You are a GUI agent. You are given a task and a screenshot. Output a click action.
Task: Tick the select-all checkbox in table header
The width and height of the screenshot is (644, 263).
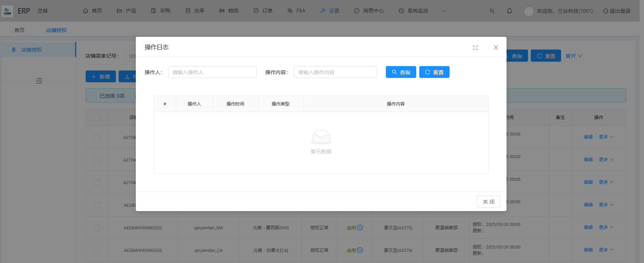coord(97,118)
